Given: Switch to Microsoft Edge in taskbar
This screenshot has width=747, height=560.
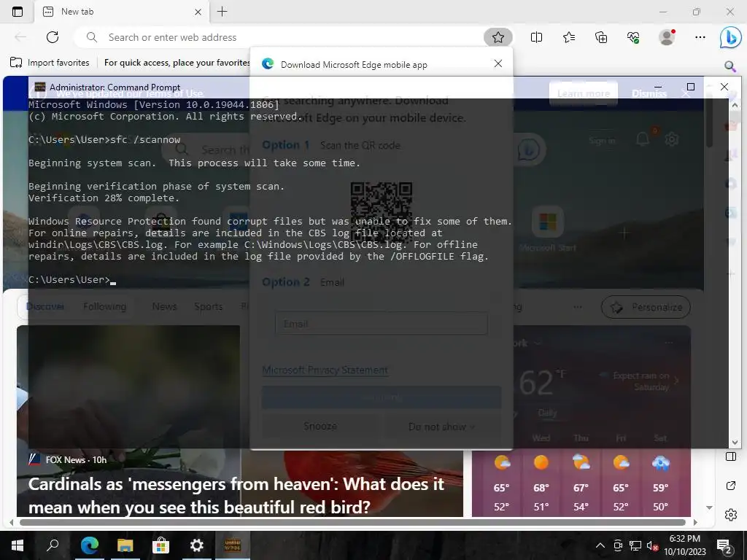Looking at the screenshot, I should (x=89, y=545).
